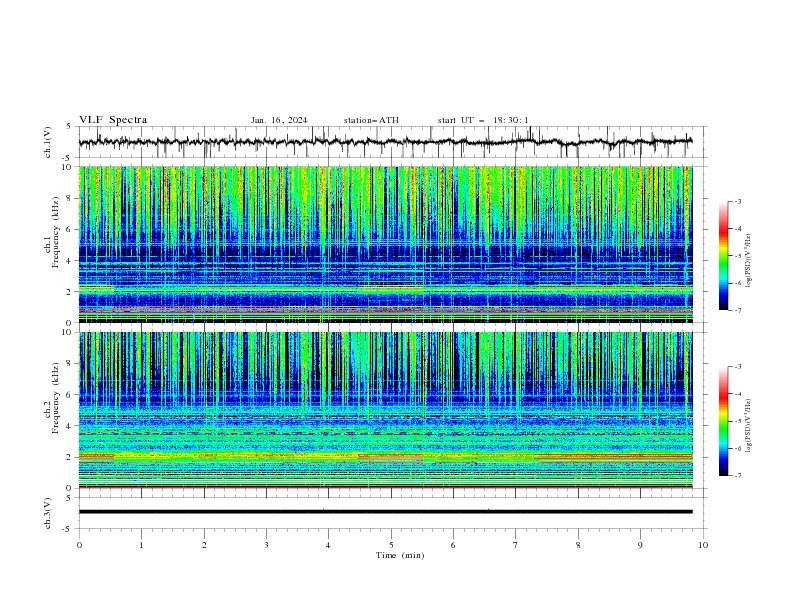
Task: Click the '-7' label of lower color scale
Action: coord(738,475)
